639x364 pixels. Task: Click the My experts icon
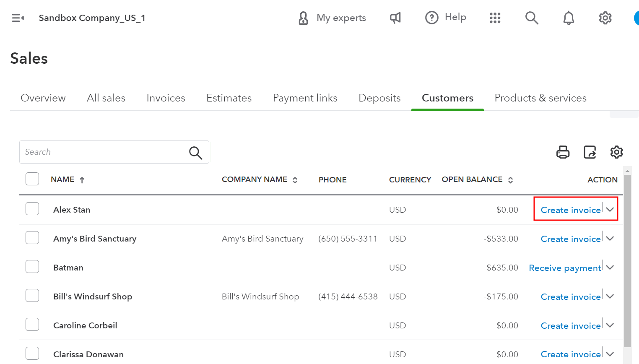[303, 18]
